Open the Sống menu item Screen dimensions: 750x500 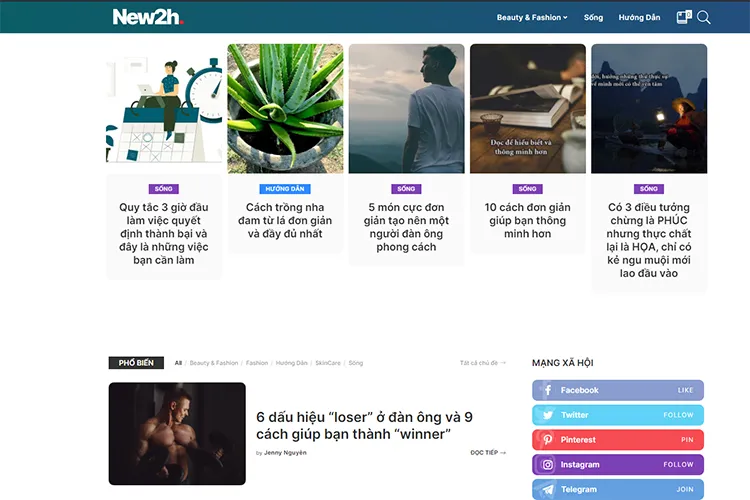pyautogui.click(x=593, y=18)
